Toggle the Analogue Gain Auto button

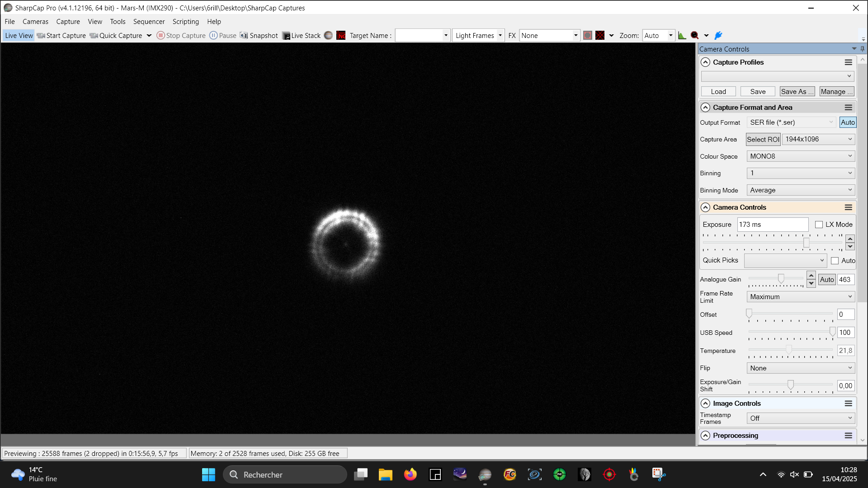click(826, 280)
